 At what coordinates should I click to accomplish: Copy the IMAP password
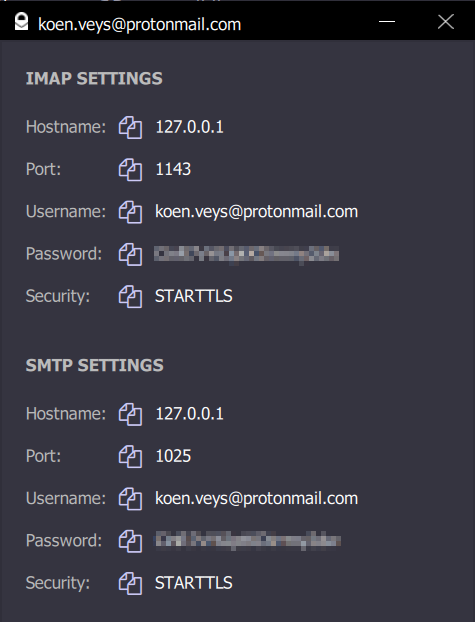[x=130, y=254]
